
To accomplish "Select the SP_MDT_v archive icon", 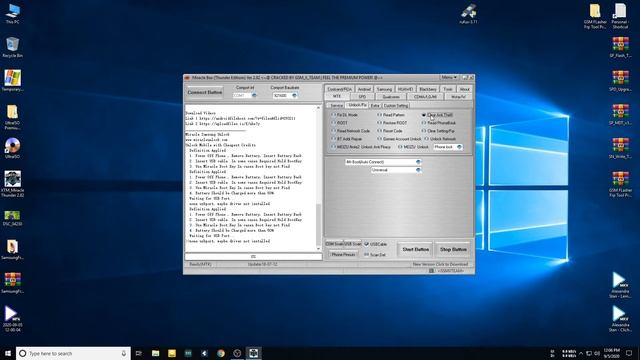I will coord(620,114).
